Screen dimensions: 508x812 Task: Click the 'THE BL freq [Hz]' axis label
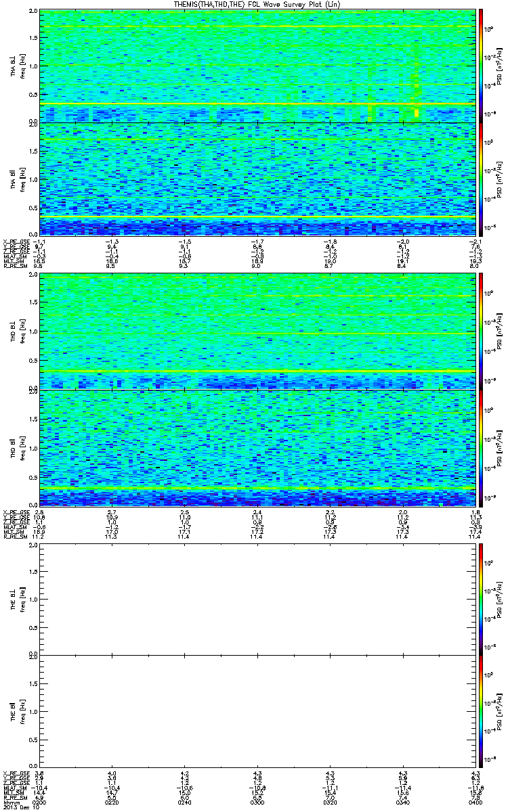point(18,598)
